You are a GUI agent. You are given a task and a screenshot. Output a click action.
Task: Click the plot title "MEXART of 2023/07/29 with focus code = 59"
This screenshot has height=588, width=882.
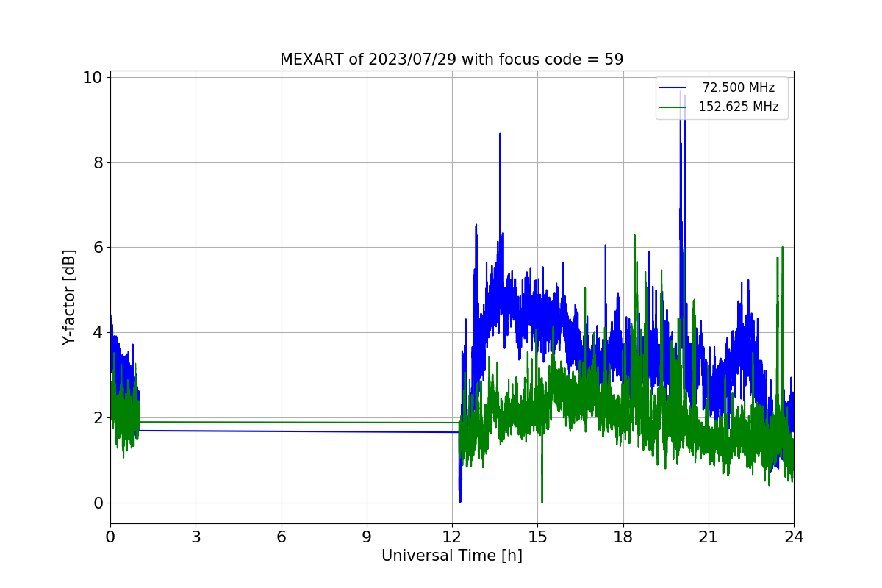451,60
